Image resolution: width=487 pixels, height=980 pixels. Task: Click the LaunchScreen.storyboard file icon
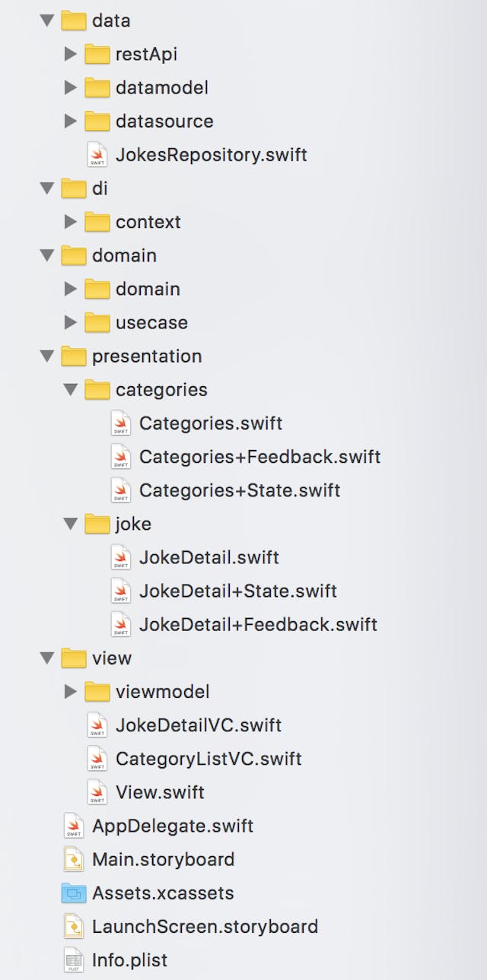(74, 927)
